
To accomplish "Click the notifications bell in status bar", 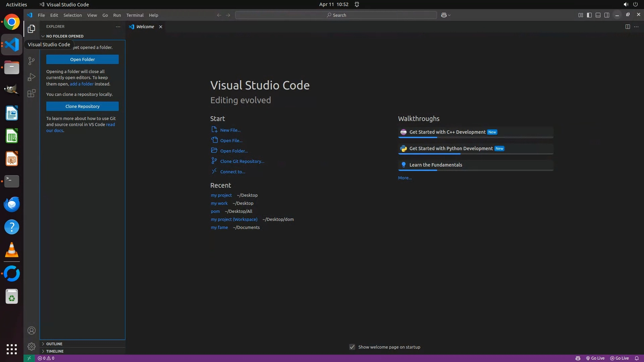I will (x=636, y=358).
